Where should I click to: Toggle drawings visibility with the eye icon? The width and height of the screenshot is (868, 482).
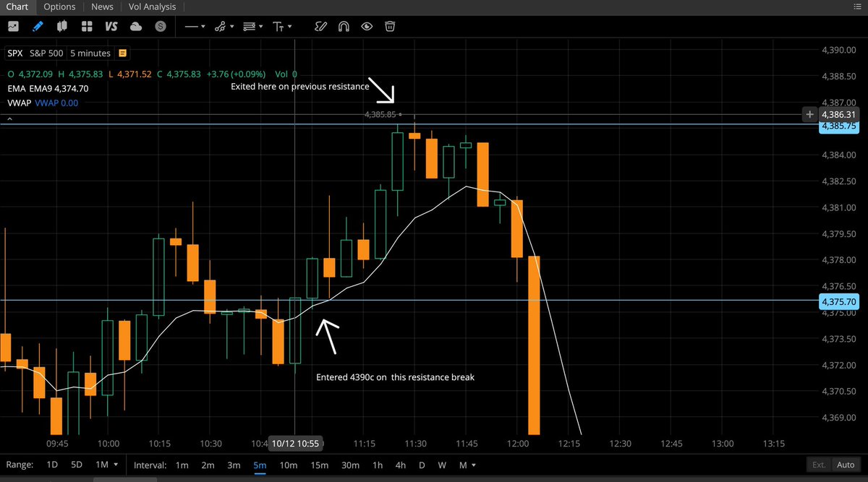pos(367,26)
